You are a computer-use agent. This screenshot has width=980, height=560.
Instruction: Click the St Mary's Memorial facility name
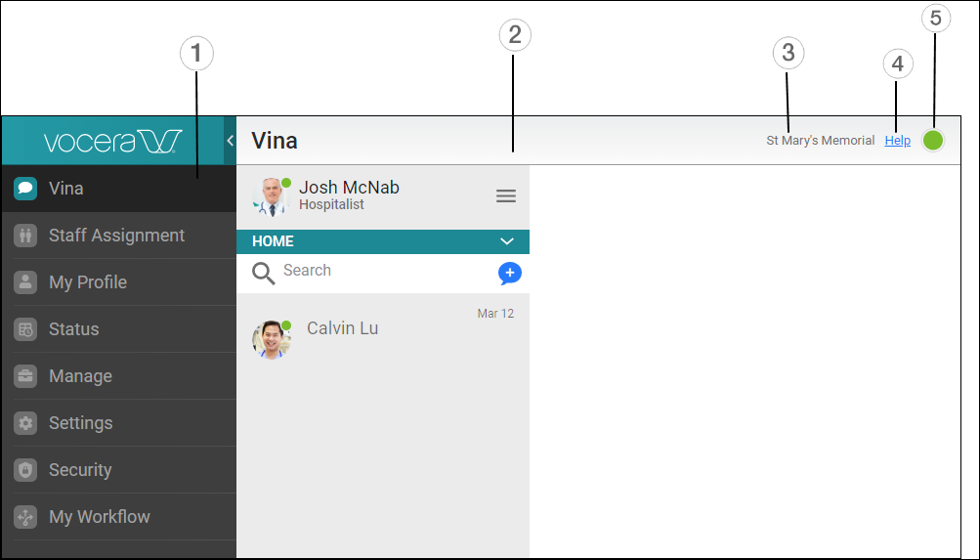coord(820,141)
